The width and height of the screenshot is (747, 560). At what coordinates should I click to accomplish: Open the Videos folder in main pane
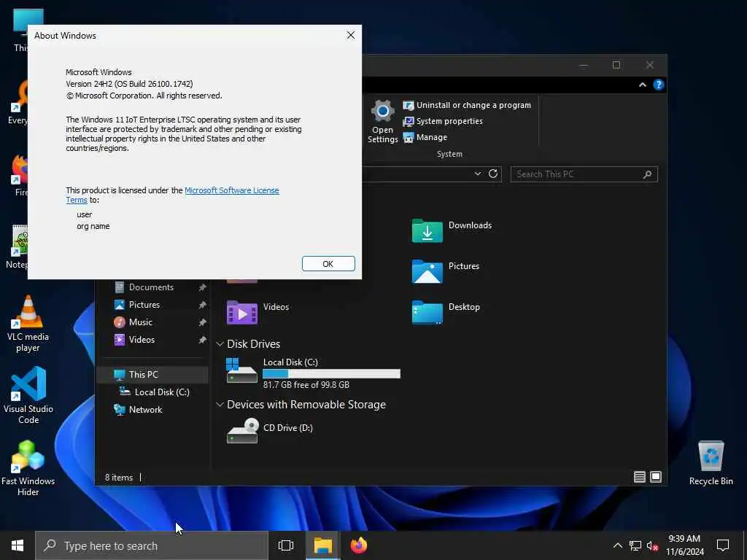pyautogui.click(x=242, y=312)
